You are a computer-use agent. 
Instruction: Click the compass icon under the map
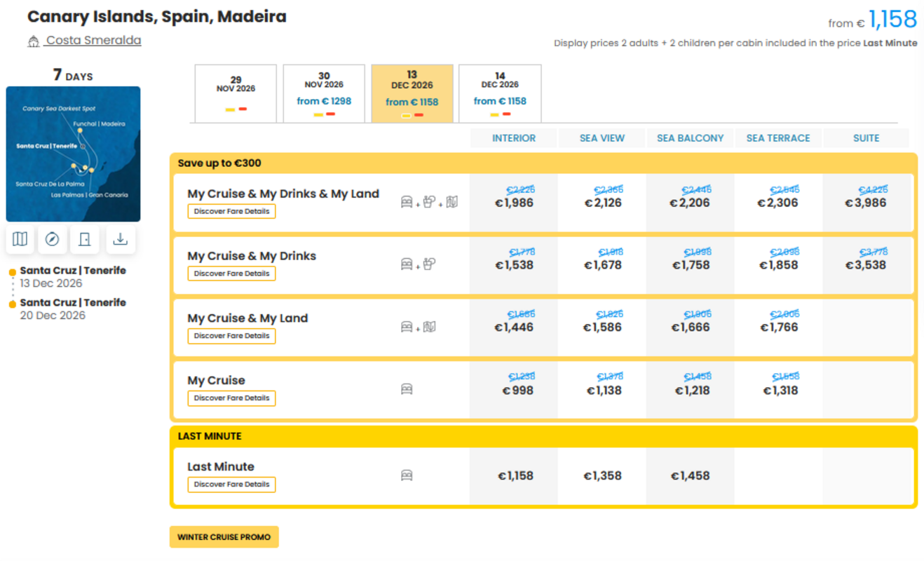pyautogui.click(x=52, y=239)
